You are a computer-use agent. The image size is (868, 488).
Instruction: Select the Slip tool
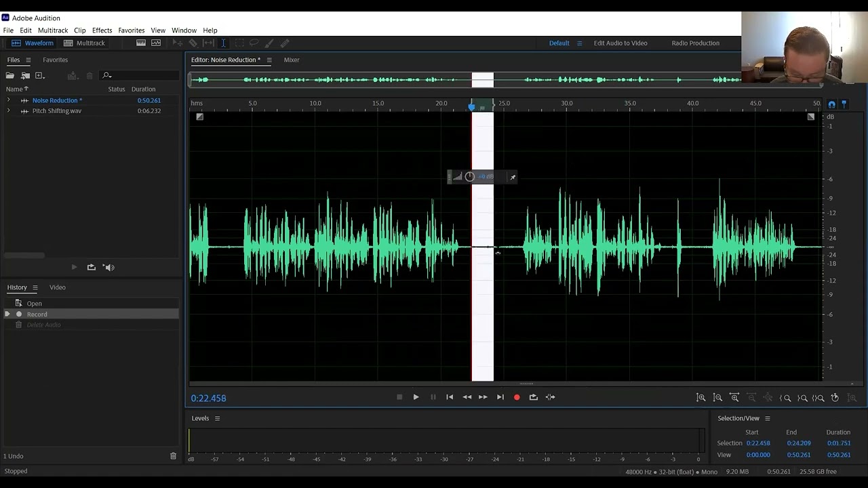[x=208, y=43]
